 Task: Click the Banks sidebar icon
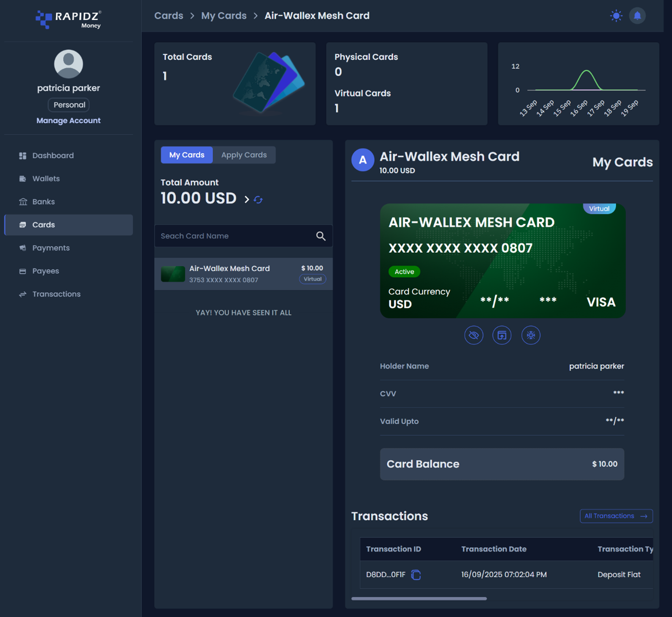pos(22,202)
